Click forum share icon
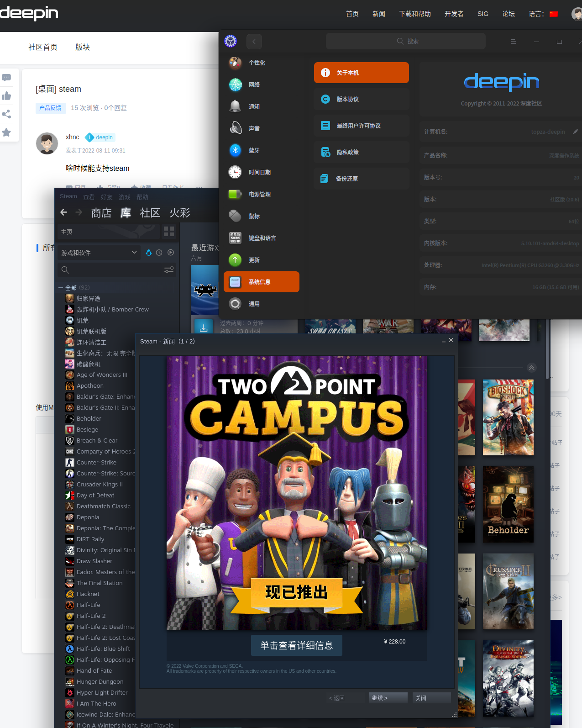 click(6, 114)
